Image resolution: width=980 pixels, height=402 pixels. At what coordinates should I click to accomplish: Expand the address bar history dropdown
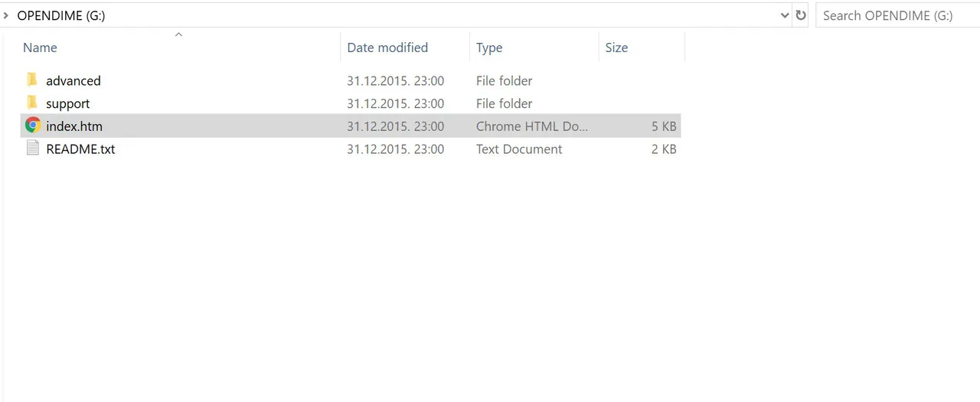pyautogui.click(x=785, y=15)
